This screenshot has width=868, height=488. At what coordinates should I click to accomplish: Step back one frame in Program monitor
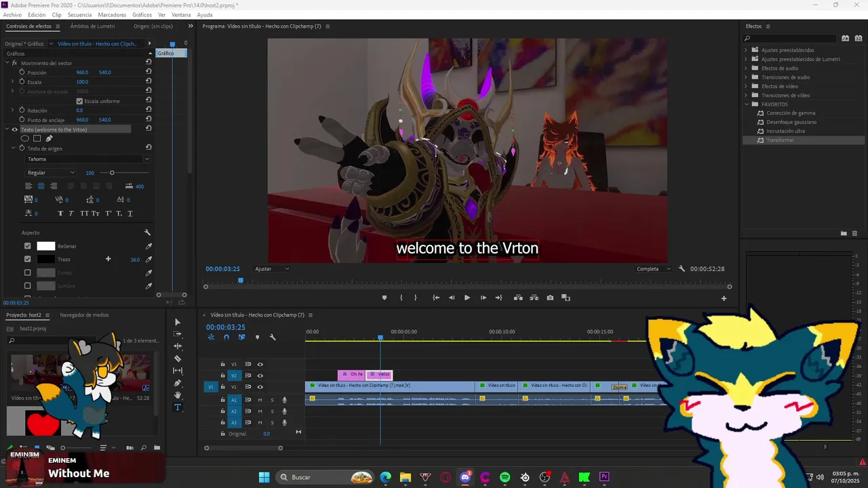click(x=452, y=298)
